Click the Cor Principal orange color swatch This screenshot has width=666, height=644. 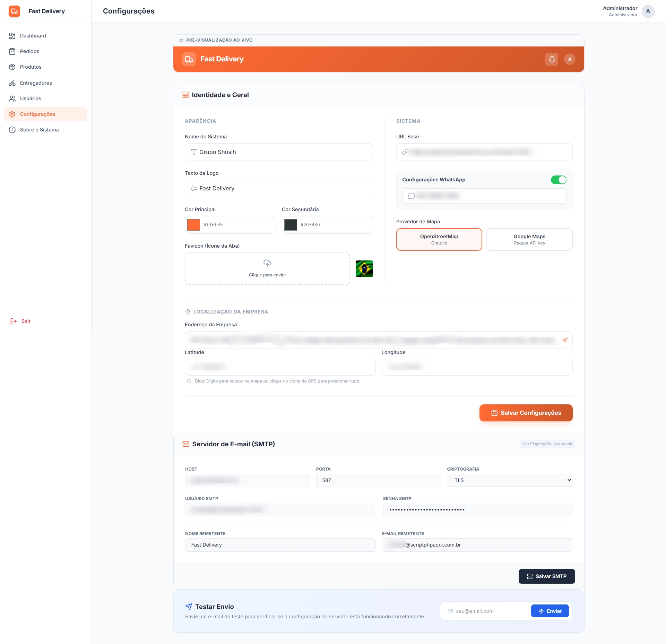193,225
